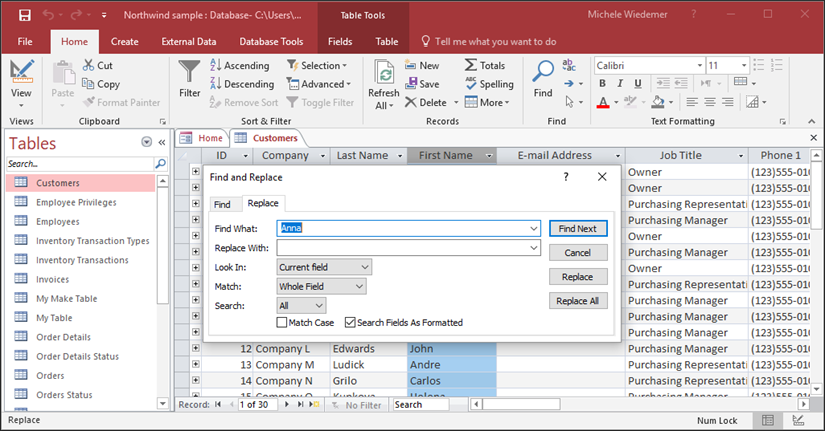The image size is (825, 431).
Task: Click Center alignment in Text Formatting
Action: click(x=710, y=102)
